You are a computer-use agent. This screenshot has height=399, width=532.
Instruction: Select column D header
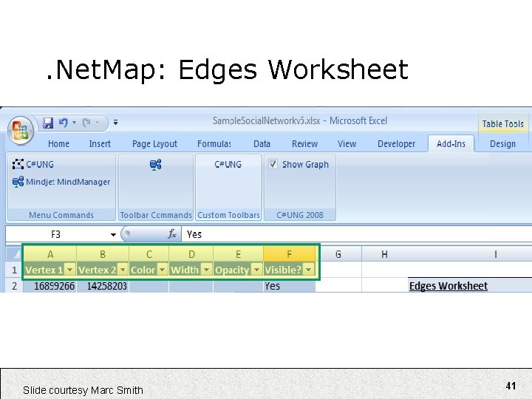click(x=191, y=254)
